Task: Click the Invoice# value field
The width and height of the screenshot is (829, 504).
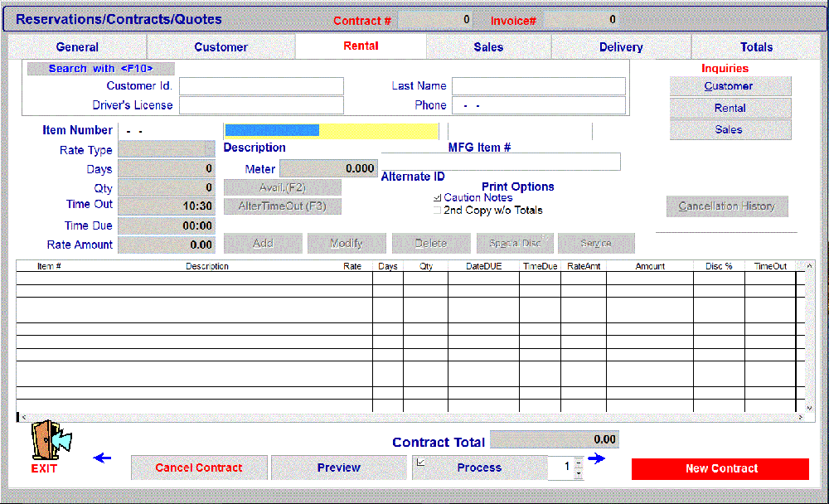Action: pos(582,20)
